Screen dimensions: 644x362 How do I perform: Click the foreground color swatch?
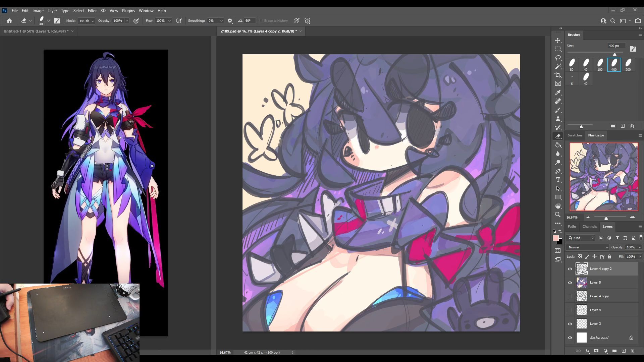point(556,238)
